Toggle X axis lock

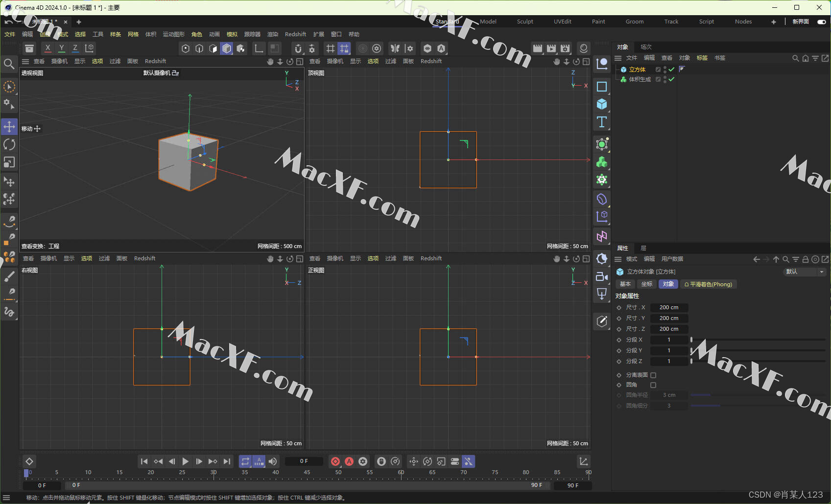pyautogui.click(x=47, y=48)
